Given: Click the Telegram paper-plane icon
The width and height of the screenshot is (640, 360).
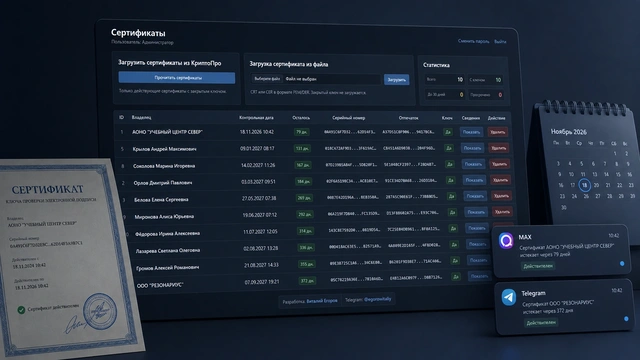Looking at the screenshot, I should click(x=509, y=297).
